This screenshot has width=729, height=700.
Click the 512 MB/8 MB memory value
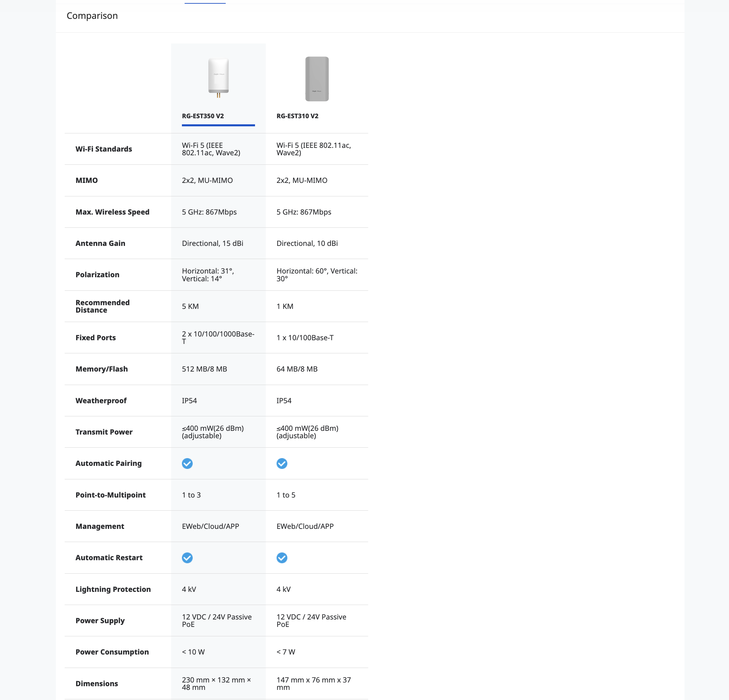204,369
